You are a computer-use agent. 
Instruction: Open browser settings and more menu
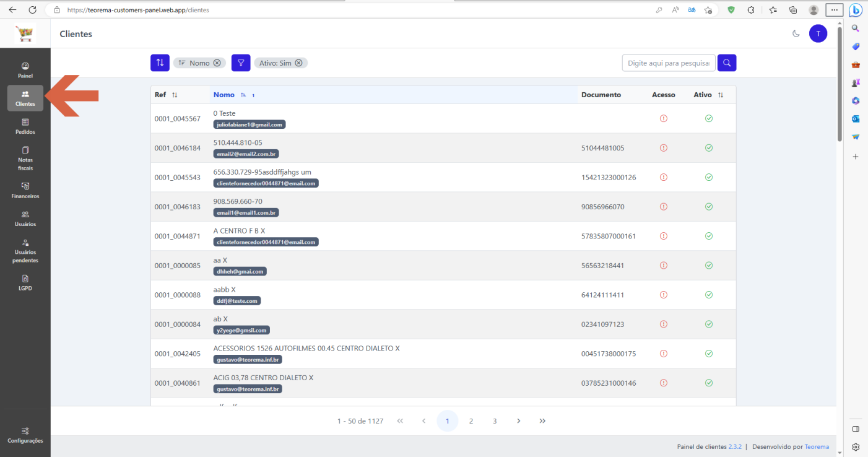pyautogui.click(x=835, y=10)
